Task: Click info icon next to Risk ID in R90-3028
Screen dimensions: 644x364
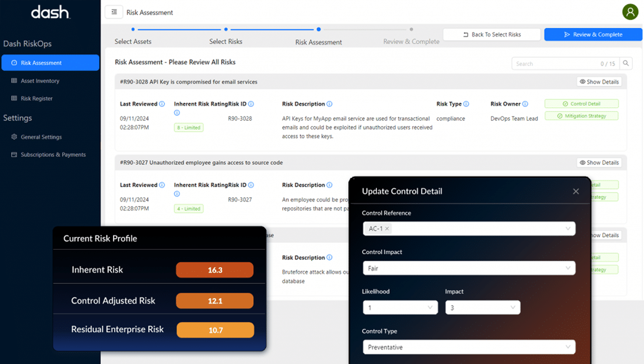Action: point(251,104)
